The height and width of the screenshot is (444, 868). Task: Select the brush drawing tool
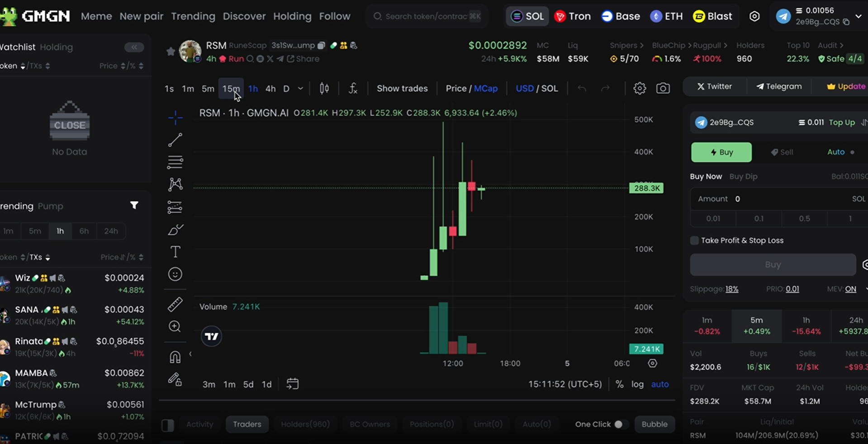[175, 230]
